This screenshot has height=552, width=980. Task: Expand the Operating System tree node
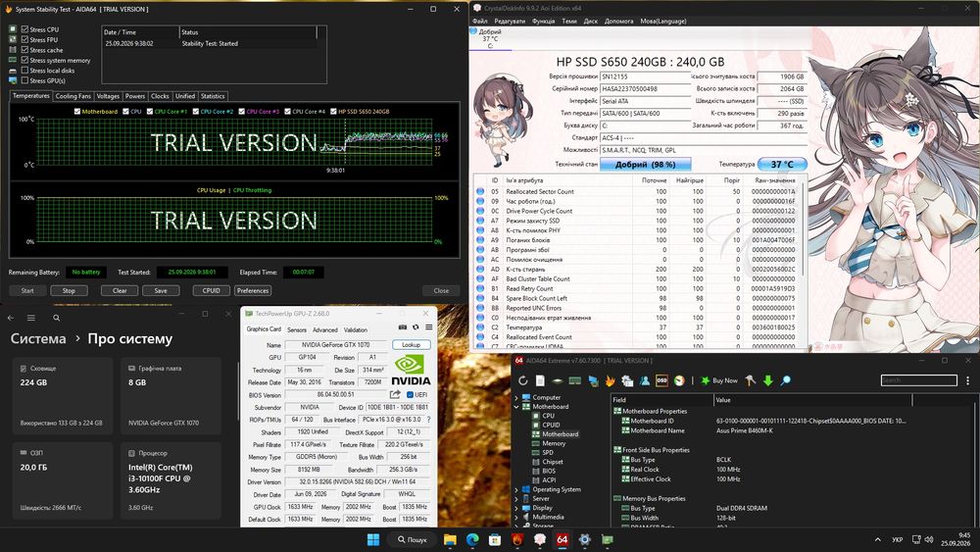pyautogui.click(x=516, y=489)
